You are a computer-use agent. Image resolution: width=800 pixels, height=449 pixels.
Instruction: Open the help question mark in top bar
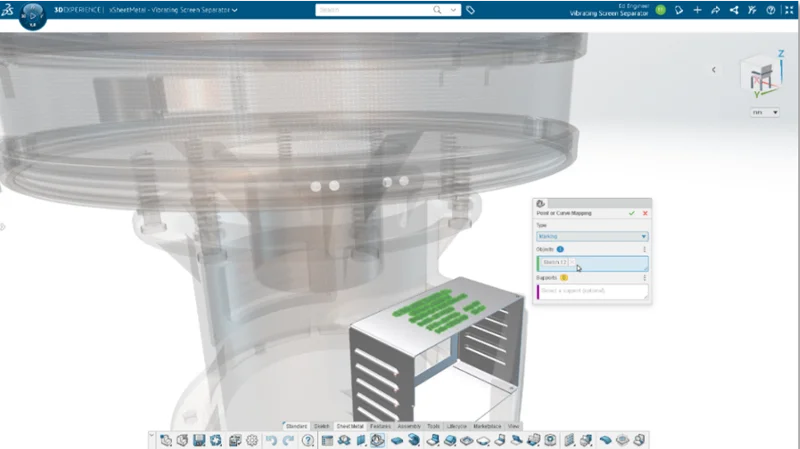(770, 10)
